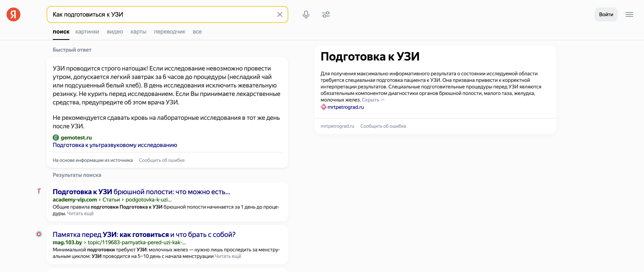
Task: Collapse the card via Скрыть chevron
Action: pyautogui.click(x=383, y=100)
